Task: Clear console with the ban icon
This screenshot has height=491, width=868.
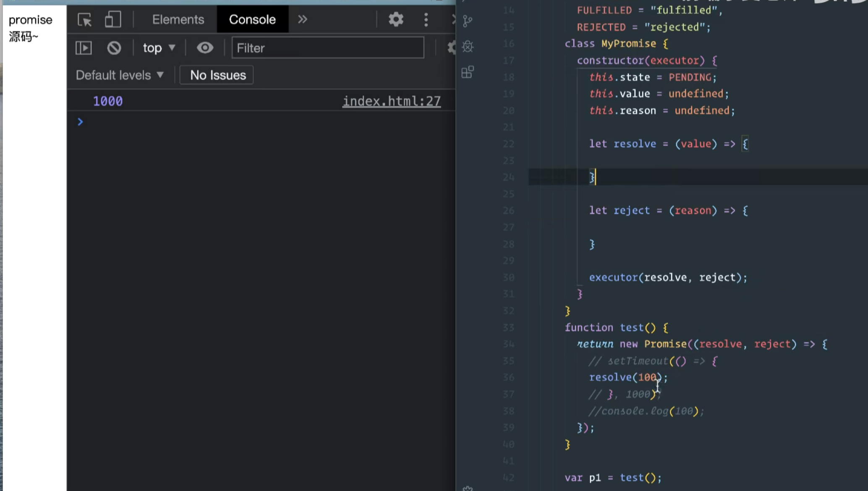Action: (x=114, y=48)
